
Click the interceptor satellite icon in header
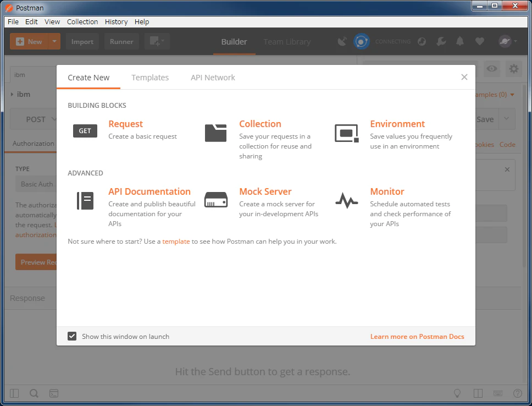(x=342, y=41)
